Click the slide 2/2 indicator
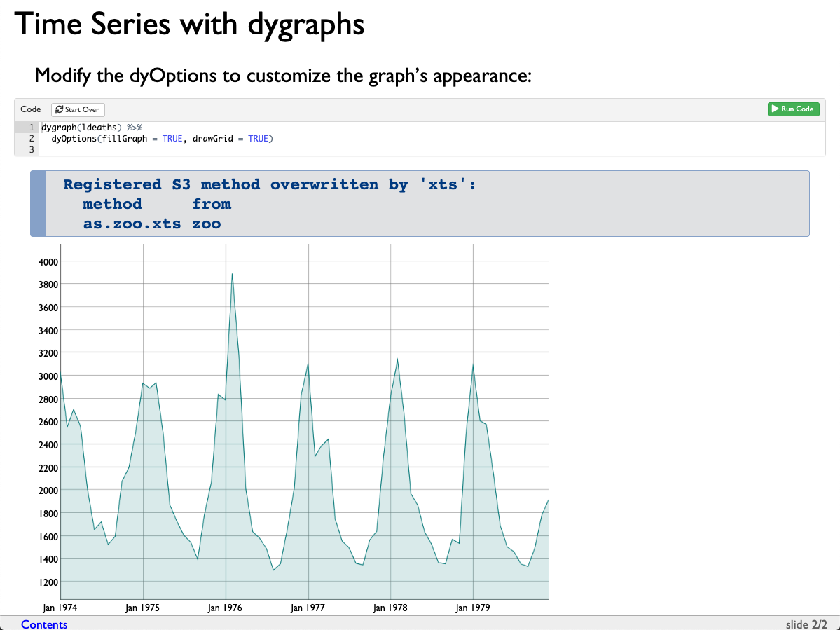The width and height of the screenshot is (840, 630). (806, 624)
